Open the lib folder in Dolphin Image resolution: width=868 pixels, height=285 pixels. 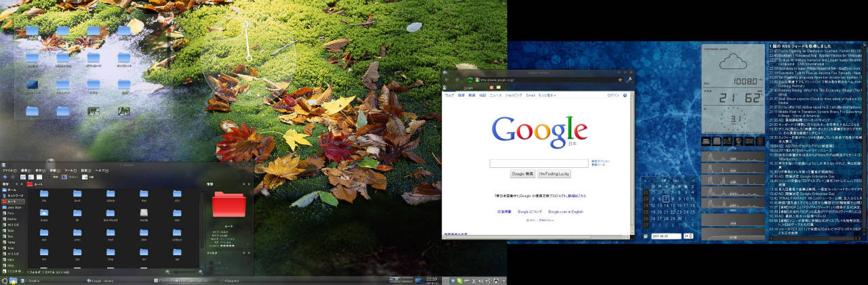[x=77, y=215]
